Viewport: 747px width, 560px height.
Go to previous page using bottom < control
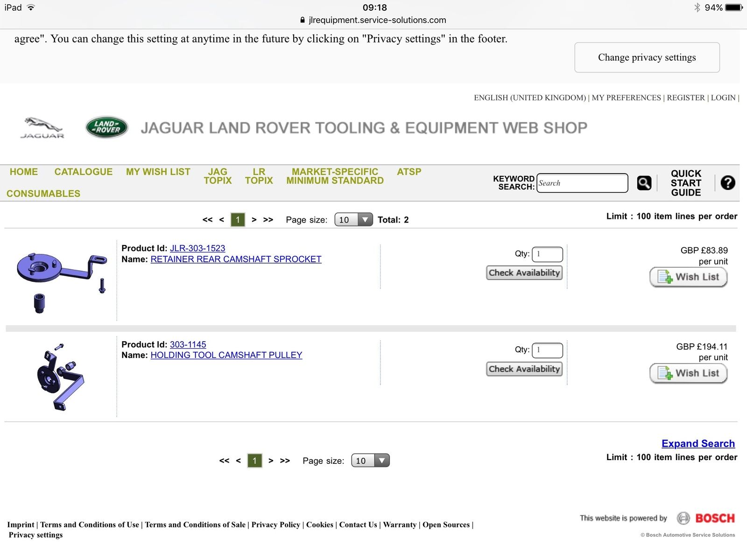[238, 461]
